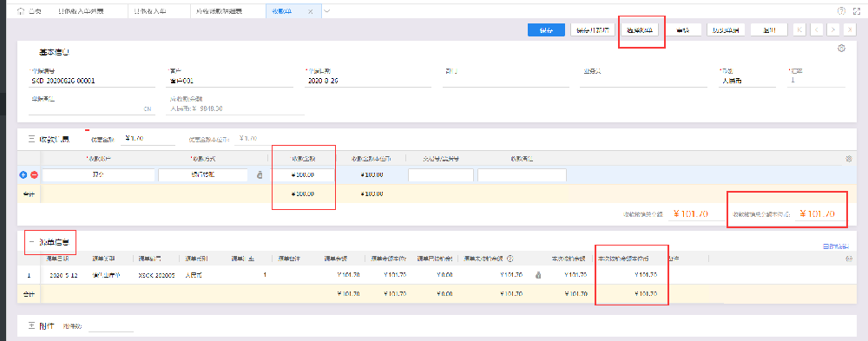Screen dimensions: 868x341
Task: Go to the home tab with house icon
Action: (x=29, y=11)
